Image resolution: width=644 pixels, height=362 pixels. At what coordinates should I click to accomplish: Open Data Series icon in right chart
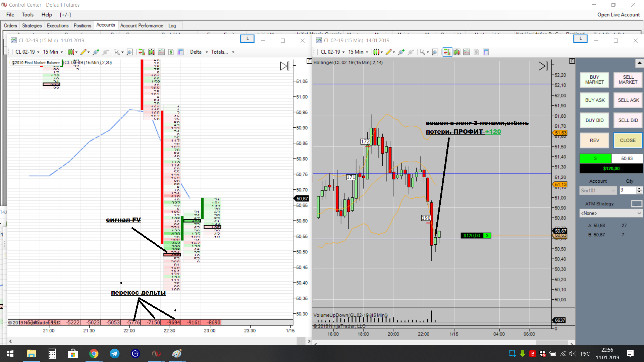tap(457, 52)
